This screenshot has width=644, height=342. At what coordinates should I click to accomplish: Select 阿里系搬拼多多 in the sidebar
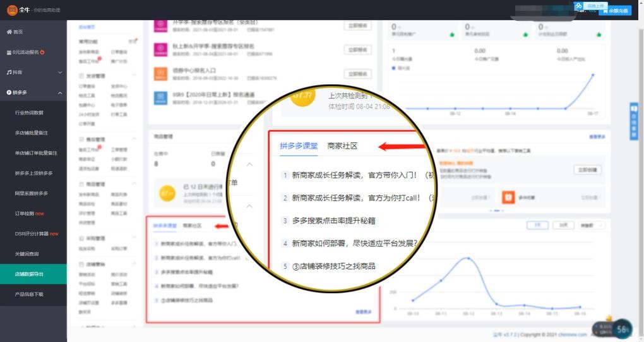coord(33,193)
